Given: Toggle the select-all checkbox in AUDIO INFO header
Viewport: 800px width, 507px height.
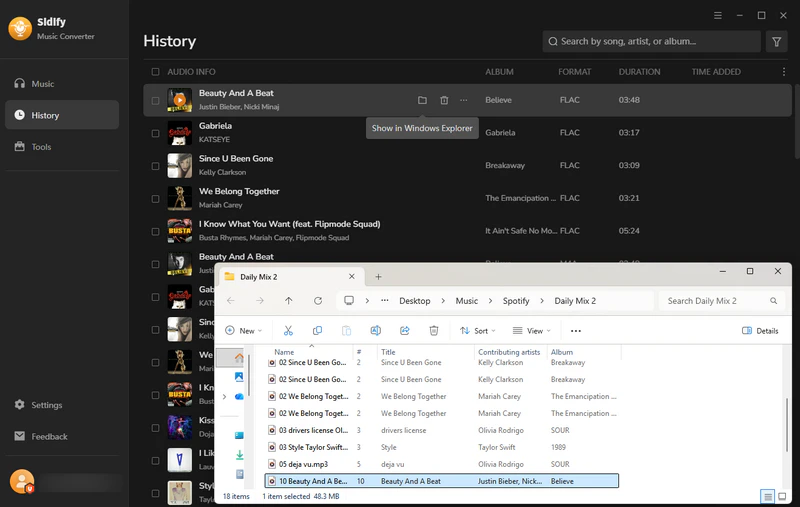Looking at the screenshot, I should tap(155, 72).
